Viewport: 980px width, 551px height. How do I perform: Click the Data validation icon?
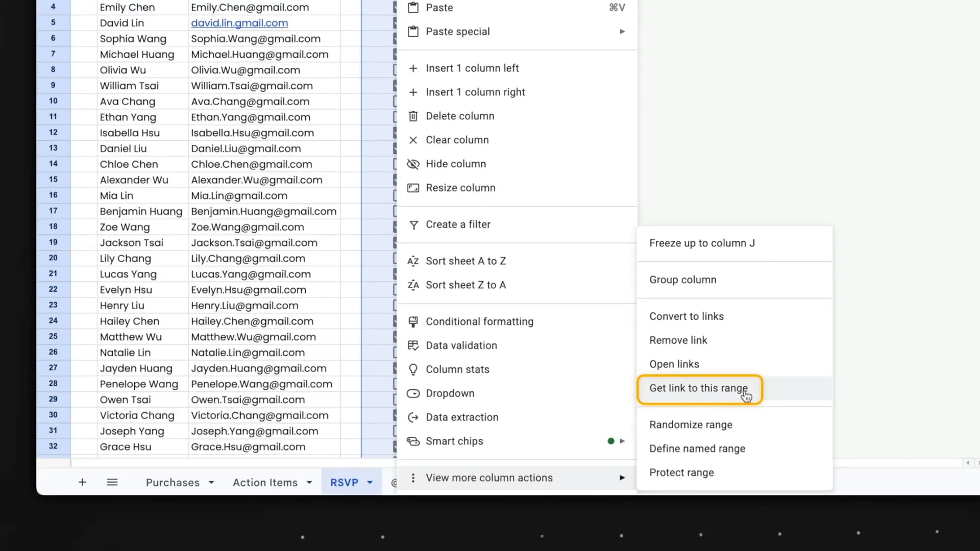pos(413,345)
